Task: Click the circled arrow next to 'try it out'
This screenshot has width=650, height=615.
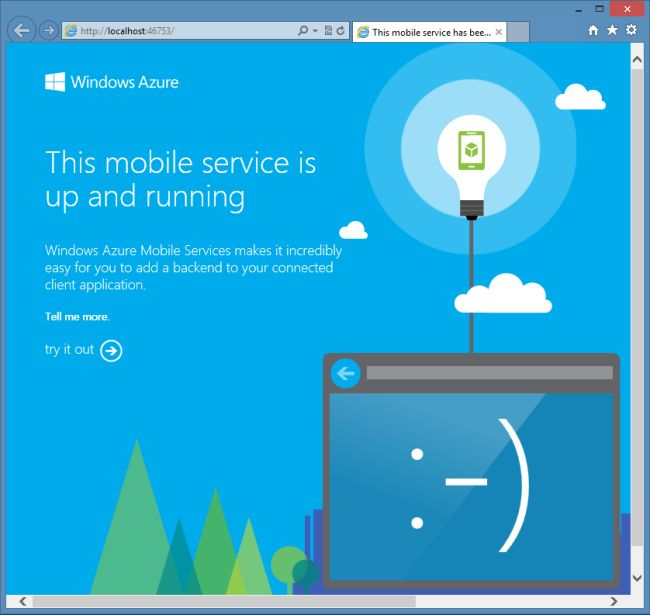Action: tap(111, 351)
